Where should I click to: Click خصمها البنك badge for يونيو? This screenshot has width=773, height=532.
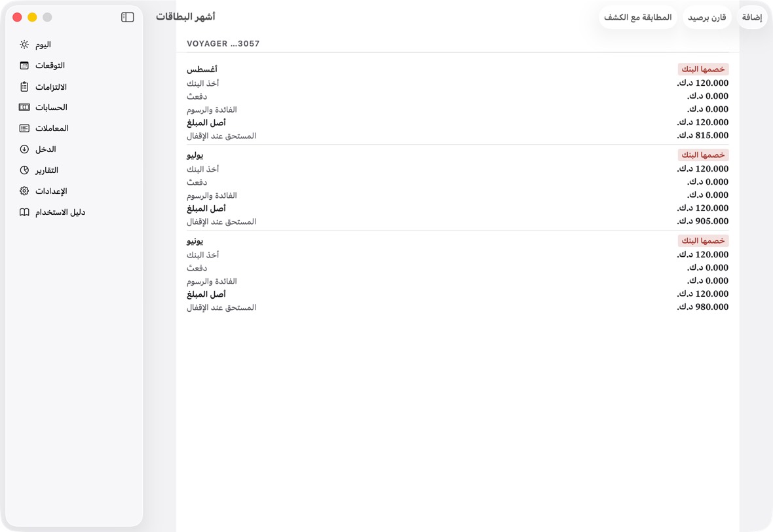pos(703,240)
